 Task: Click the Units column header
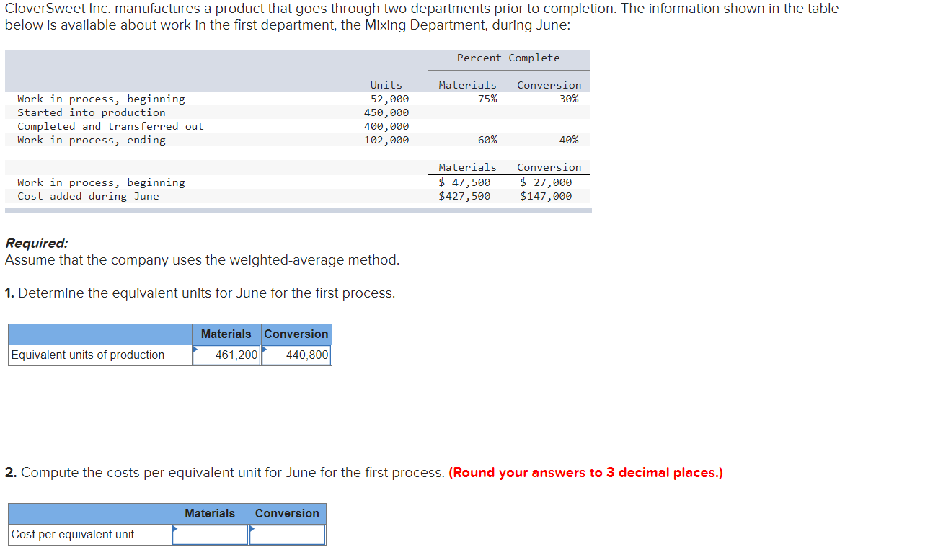coord(386,84)
